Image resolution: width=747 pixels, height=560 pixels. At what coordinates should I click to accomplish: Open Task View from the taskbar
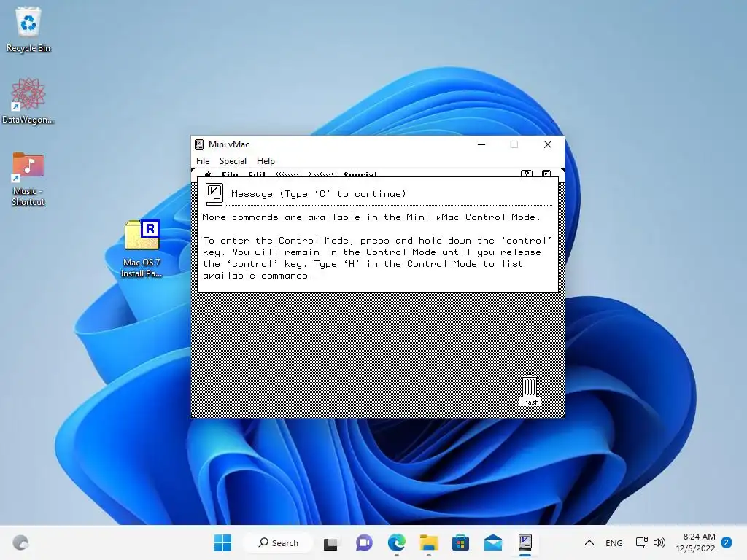pyautogui.click(x=330, y=542)
